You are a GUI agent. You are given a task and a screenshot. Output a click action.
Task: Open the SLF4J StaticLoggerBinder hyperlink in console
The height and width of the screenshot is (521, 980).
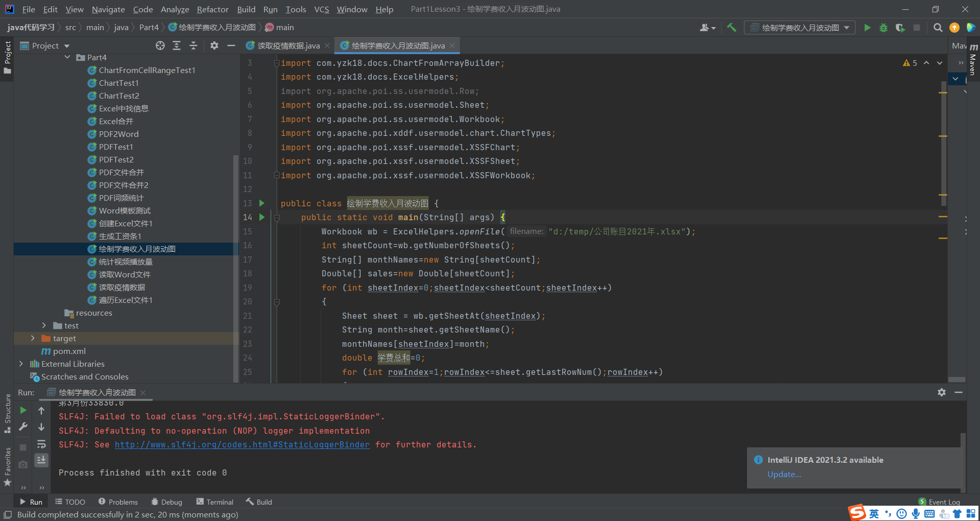click(242, 444)
